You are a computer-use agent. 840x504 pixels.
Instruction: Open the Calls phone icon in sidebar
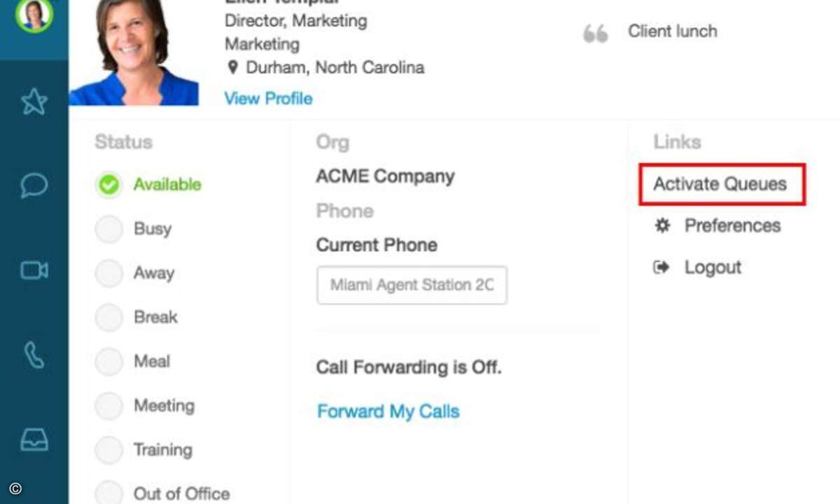coord(34,356)
